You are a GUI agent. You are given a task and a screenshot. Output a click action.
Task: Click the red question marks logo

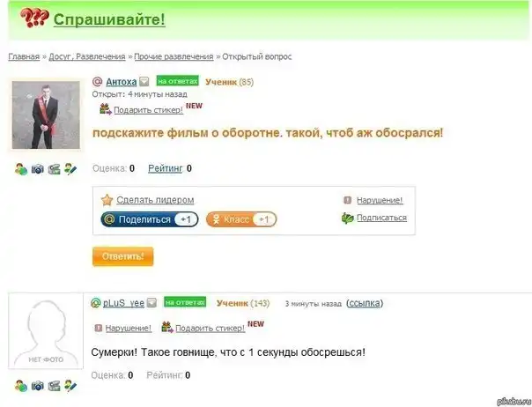(x=34, y=18)
